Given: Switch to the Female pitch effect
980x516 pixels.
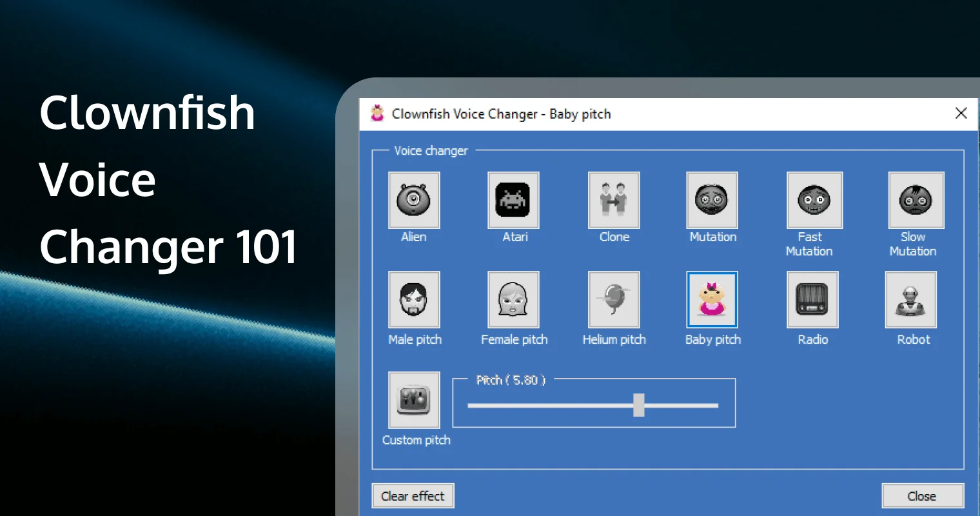Looking at the screenshot, I should [x=513, y=300].
